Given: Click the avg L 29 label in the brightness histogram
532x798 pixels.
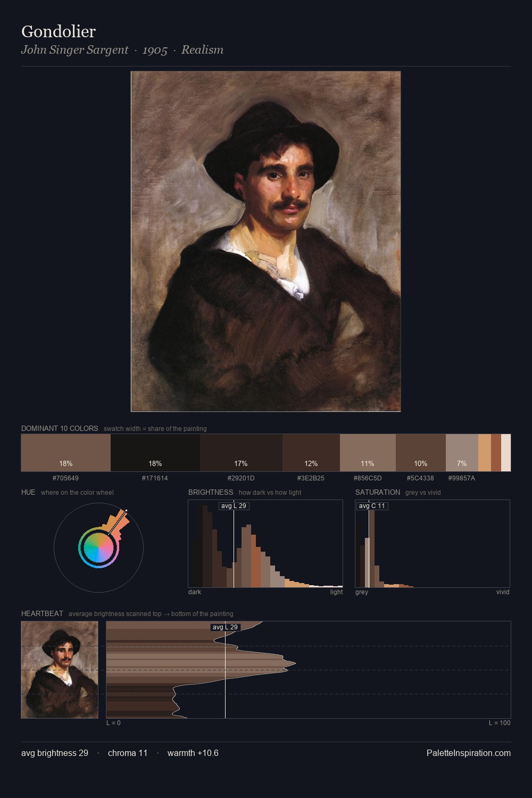Looking at the screenshot, I should [234, 506].
